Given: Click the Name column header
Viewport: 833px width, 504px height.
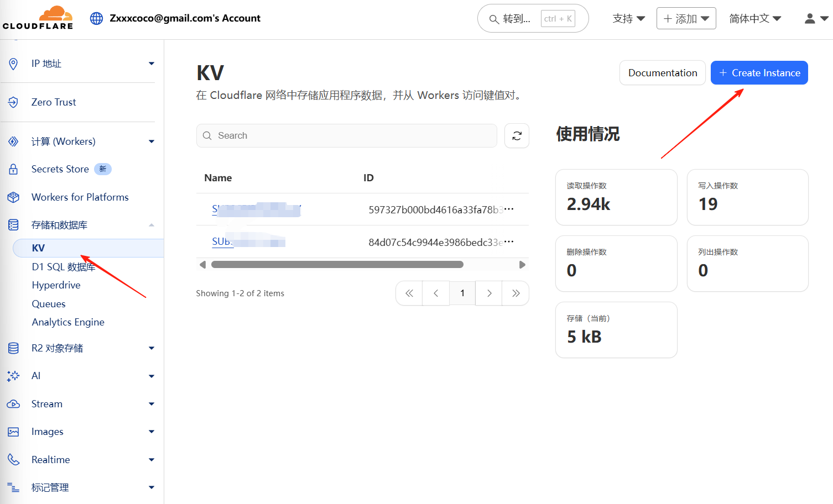Looking at the screenshot, I should 218,178.
